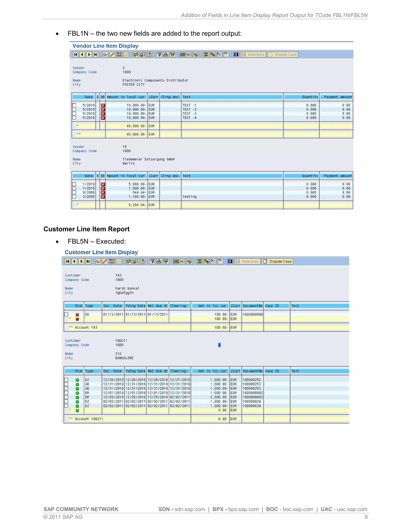Click Quantity column header in vendor 2 table
411x532 pixels.
pyautogui.click(x=301, y=97)
